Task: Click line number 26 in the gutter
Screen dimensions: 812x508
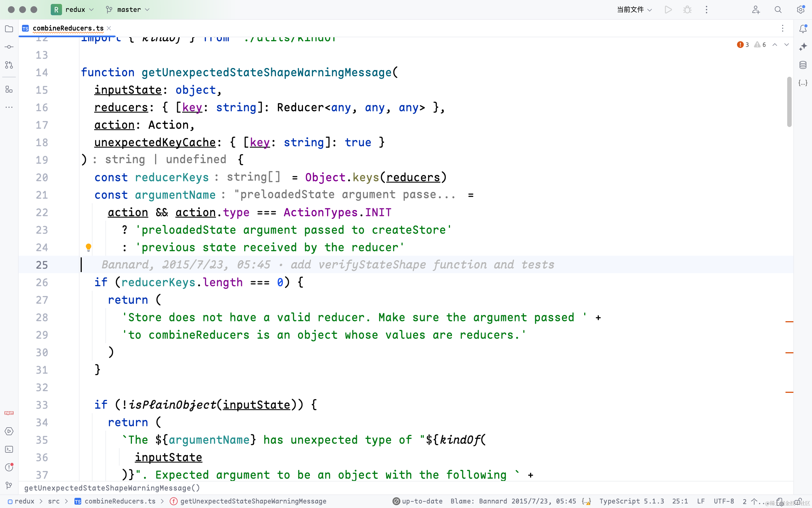Action: click(x=42, y=283)
